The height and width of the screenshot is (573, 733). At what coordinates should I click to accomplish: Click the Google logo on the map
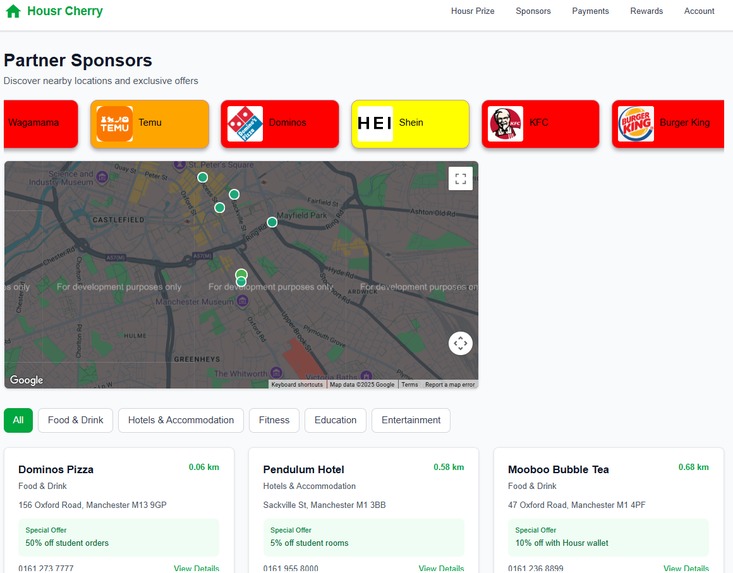27,380
